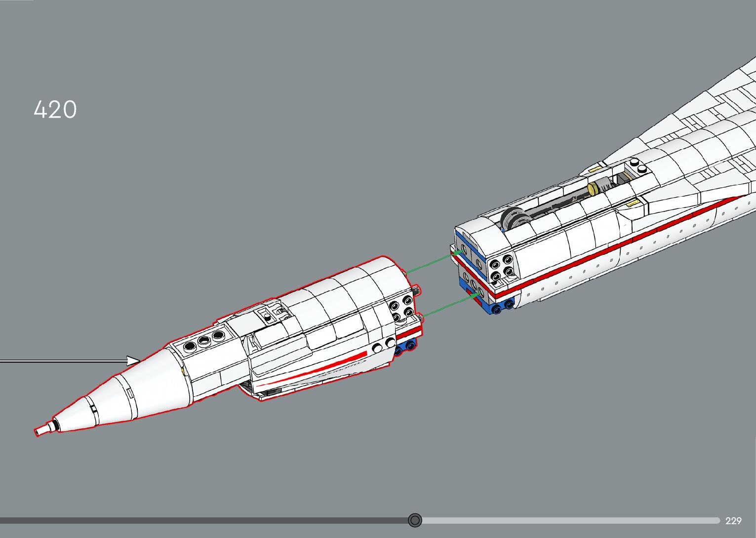The width and height of the screenshot is (756, 538).
Task: Click the two white round studs atop the fuselage
Action: pyautogui.click(x=637, y=166)
